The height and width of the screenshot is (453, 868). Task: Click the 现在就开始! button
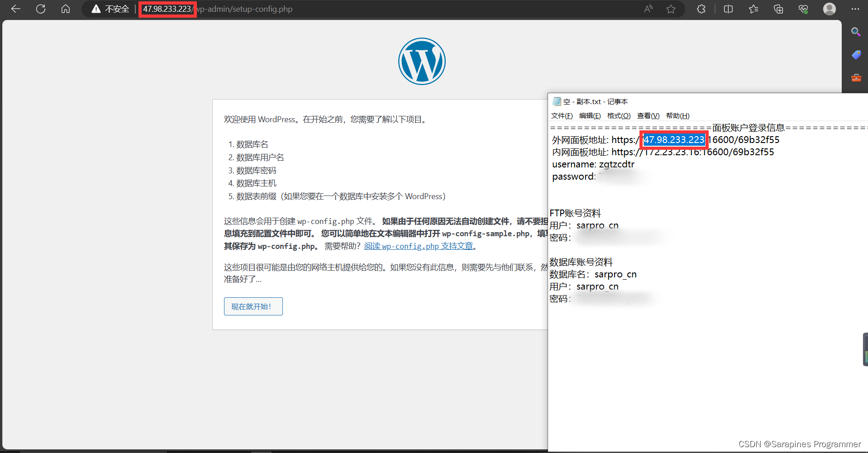pyautogui.click(x=253, y=306)
